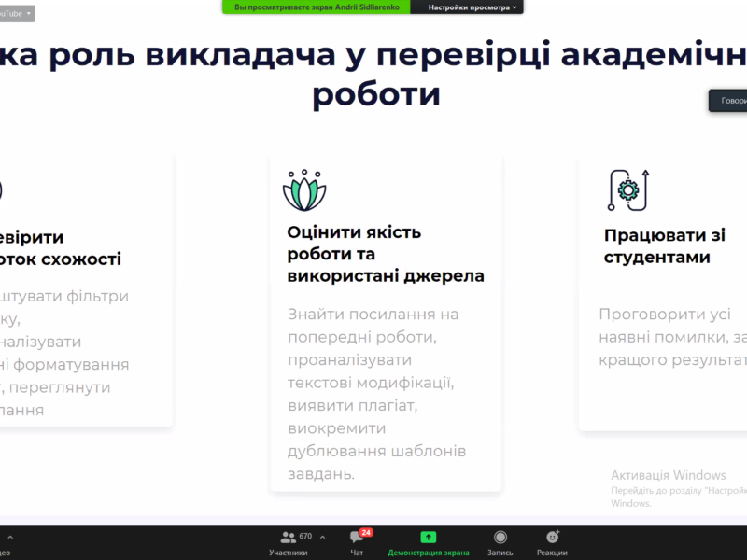This screenshot has width=747, height=560.
Task: Open the Реакции reactions menu
Action: [552, 542]
